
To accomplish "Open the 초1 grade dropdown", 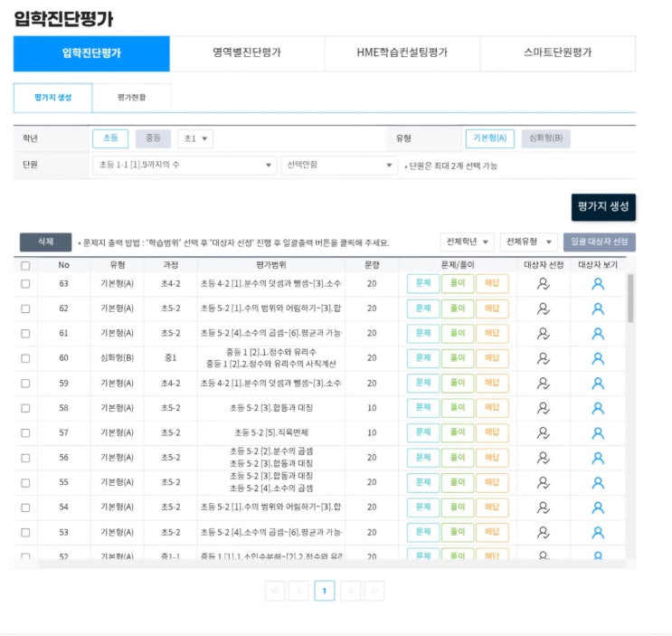I will [x=195, y=138].
